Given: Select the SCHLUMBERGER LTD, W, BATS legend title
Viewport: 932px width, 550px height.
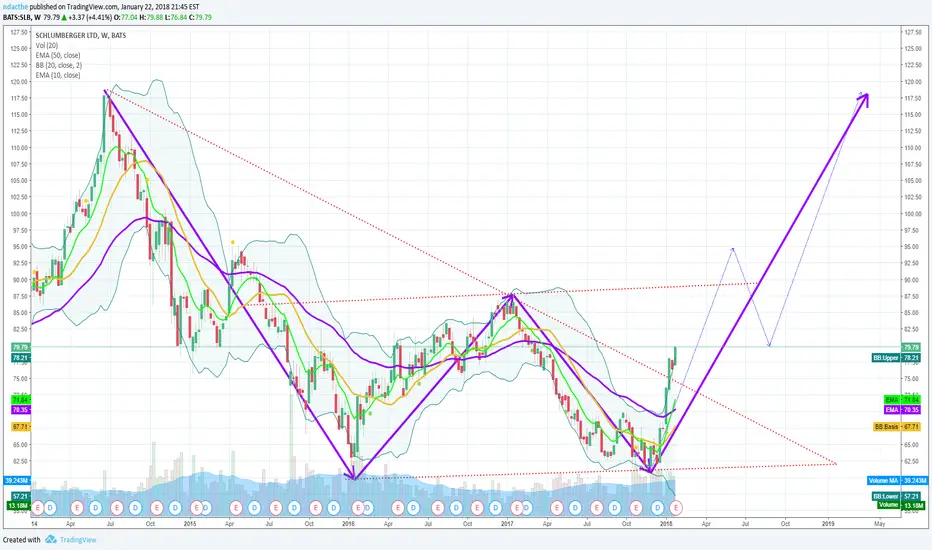Looking at the screenshot, I should (x=80, y=36).
